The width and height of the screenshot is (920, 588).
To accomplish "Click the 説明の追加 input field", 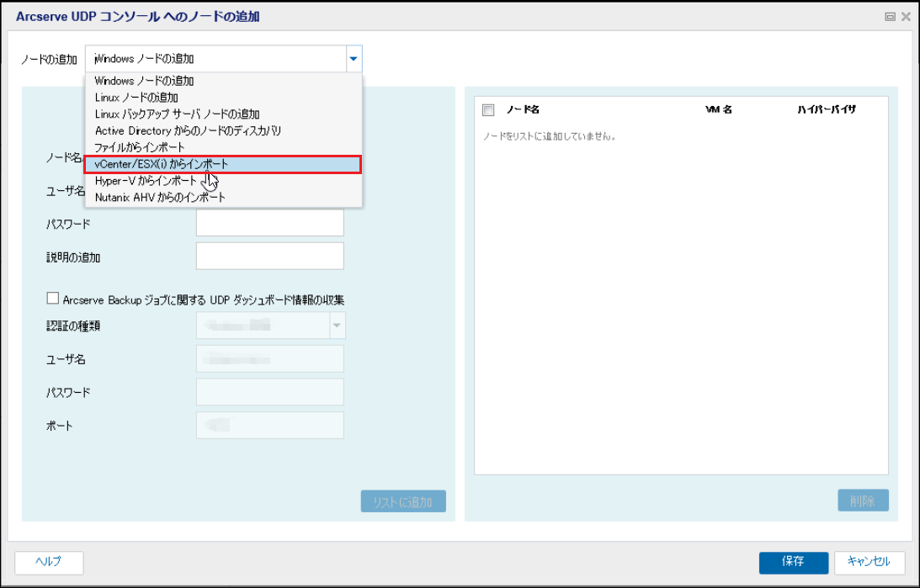I will point(270,257).
